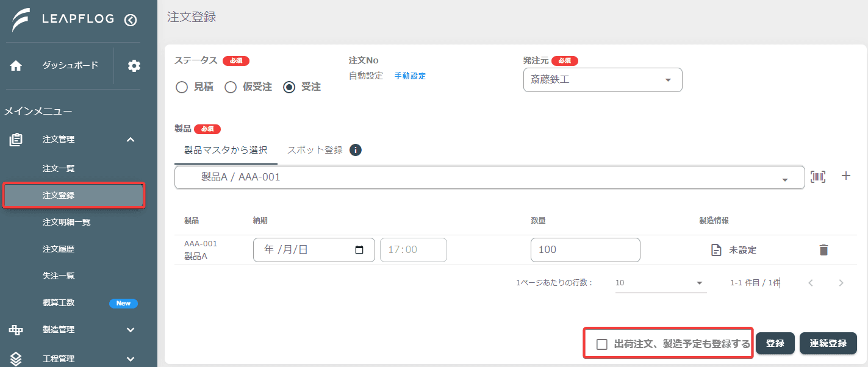Viewport: 868px width, 367px height.
Task: Go to previous page of the table
Action: (811, 283)
